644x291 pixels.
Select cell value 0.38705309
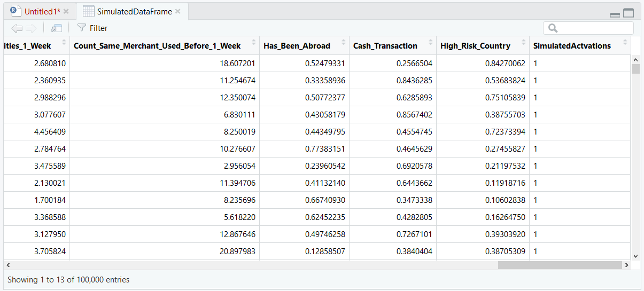coord(505,251)
